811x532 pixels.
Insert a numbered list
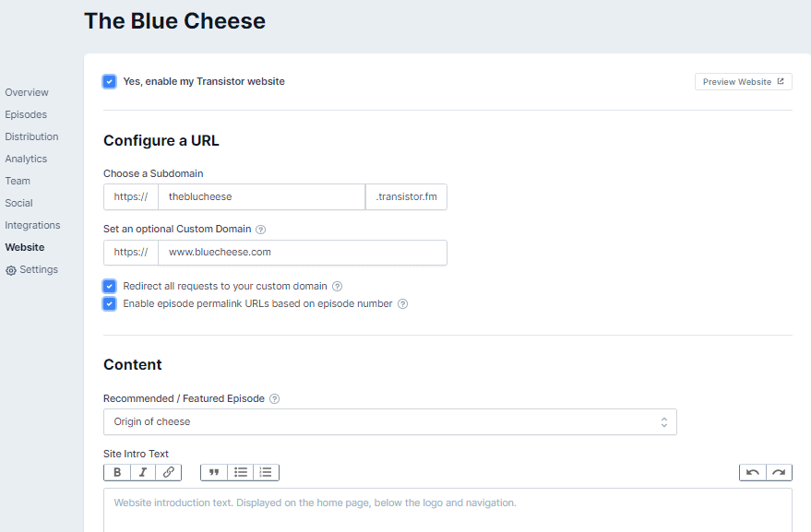(266, 472)
